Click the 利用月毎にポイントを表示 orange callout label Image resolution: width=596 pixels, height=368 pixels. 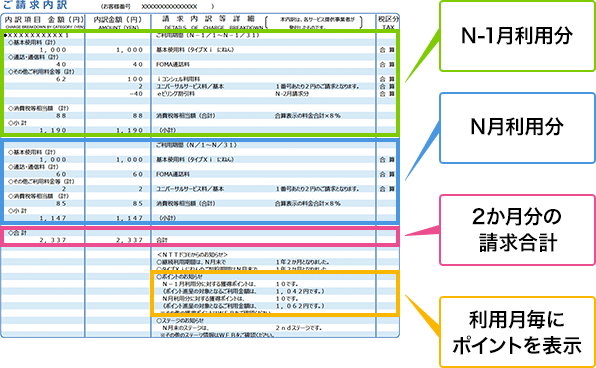(x=517, y=332)
